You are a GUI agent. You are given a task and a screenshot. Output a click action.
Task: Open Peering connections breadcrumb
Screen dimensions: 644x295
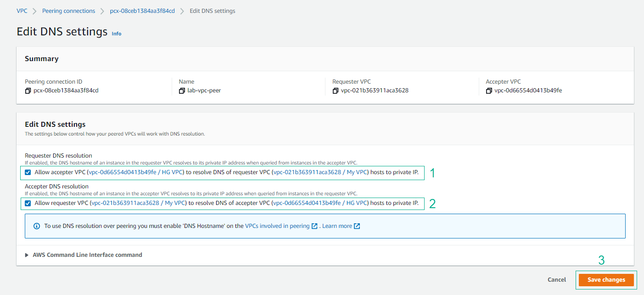(68, 11)
